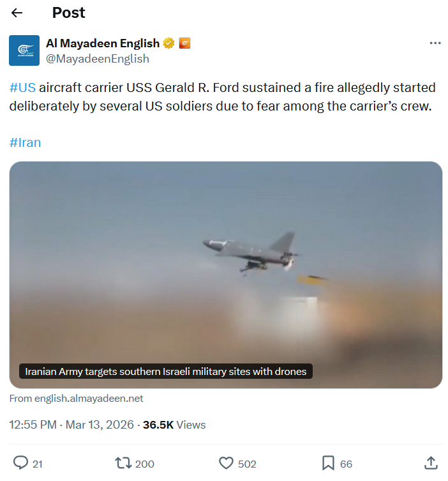Viewport: 448px width, 481px height.
Task: Open the three-dot more options menu
Action: point(435,43)
